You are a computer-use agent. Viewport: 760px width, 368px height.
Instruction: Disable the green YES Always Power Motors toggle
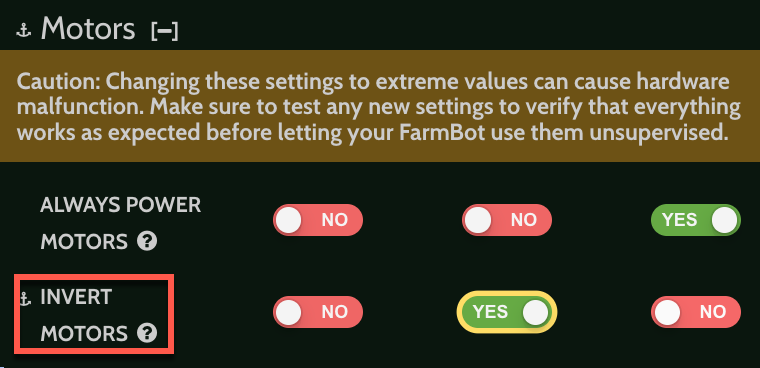point(696,220)
